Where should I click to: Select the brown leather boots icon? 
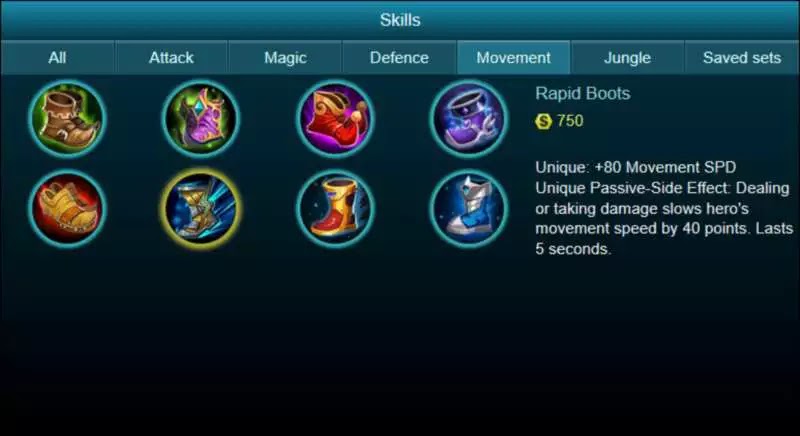click(x=67, y=119)
